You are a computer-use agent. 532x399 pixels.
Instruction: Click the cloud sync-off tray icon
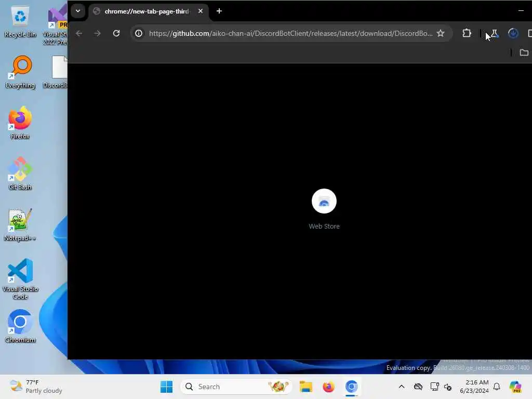click(x=418, y=387)
